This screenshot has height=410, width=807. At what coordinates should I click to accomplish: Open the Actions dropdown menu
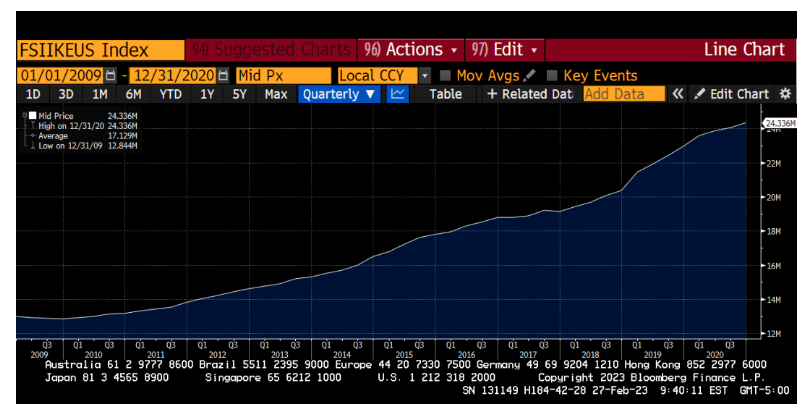[x=411, y=50]
